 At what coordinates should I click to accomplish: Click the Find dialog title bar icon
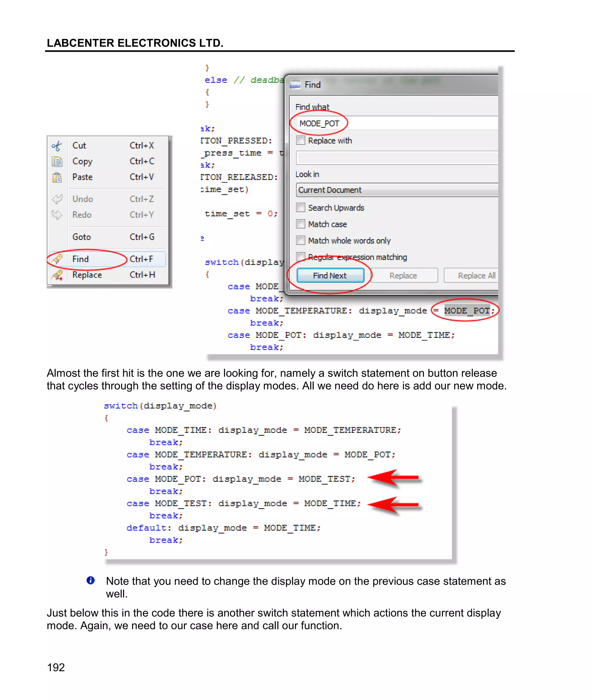point(295,85)
